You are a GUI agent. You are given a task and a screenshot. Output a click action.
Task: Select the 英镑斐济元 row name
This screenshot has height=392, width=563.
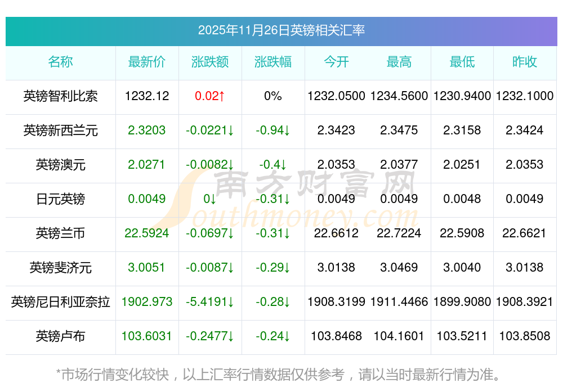(60, 267)
